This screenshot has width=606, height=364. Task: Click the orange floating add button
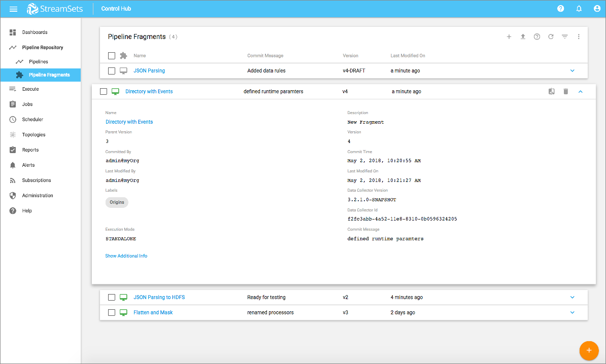tap(589, 350)
